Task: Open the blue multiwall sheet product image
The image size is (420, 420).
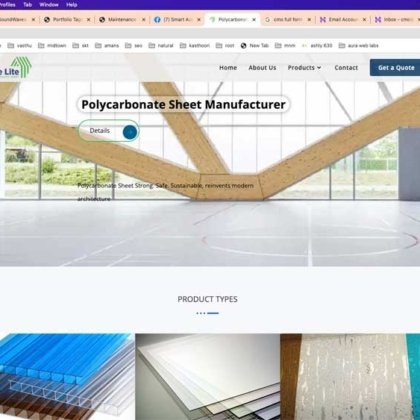Action: coord(67,377)
